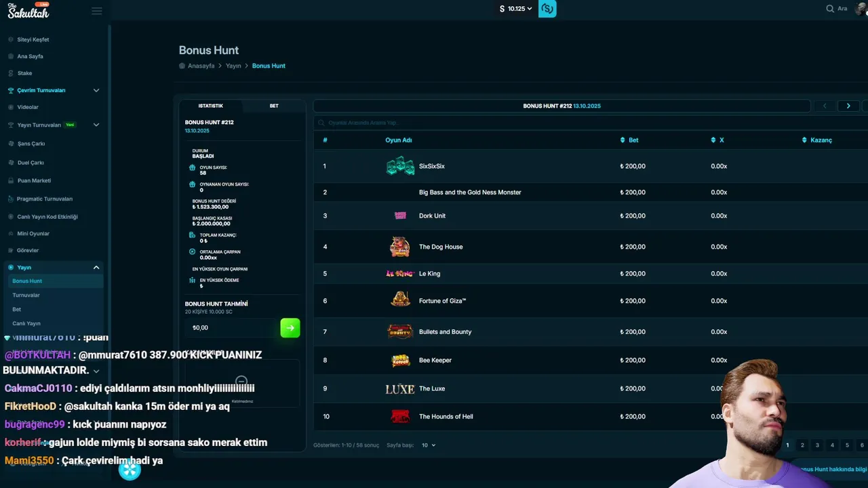This screenshot has width=868, height=488.
Task: Click the Toplam Kazanç icon
Action: pos(193,235)
